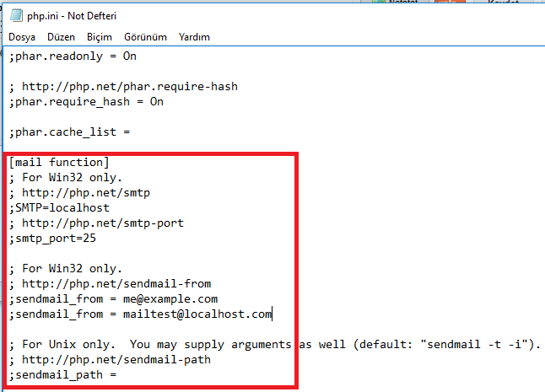Click on mailtest@localhost.com text

point(197,314)
